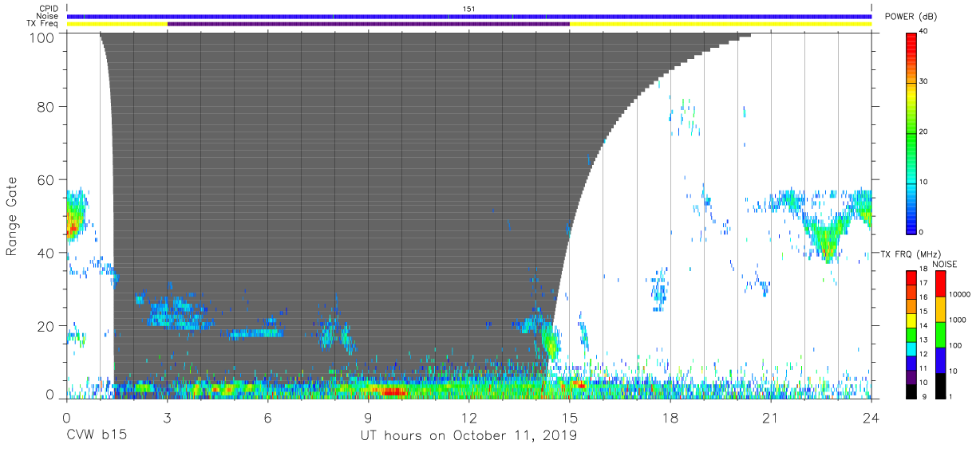Click the TX FRQ (MHz) legend title
The height and width of the screenshot is (452, 980).
(x=909, y=254)
